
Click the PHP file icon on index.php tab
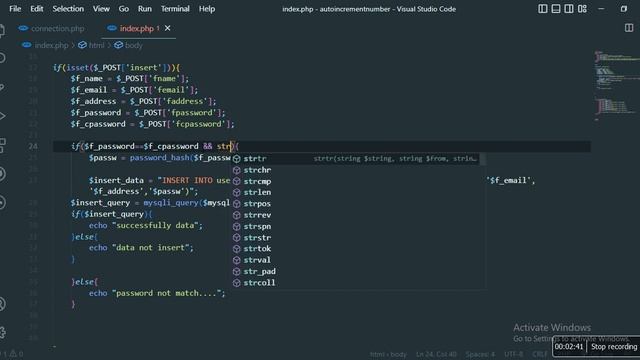(112, 28)
